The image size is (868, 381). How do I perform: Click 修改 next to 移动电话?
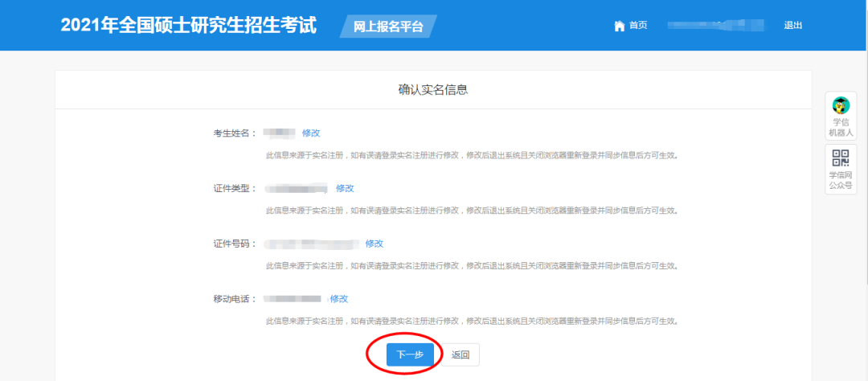point(339,298)
